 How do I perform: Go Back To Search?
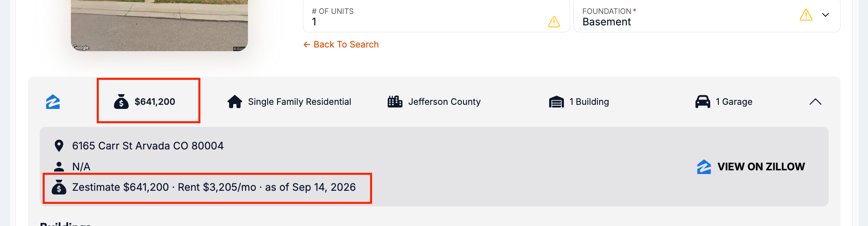click(x=341, y=45)
